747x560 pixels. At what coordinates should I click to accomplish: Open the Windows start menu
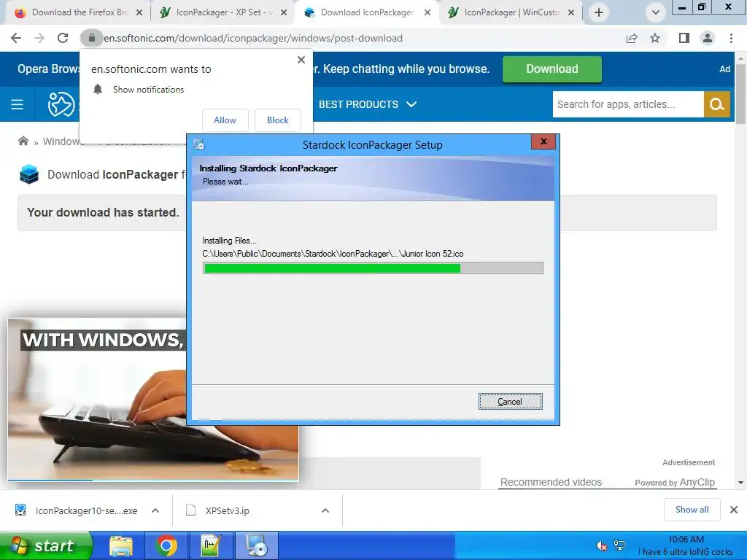point(46,545)
